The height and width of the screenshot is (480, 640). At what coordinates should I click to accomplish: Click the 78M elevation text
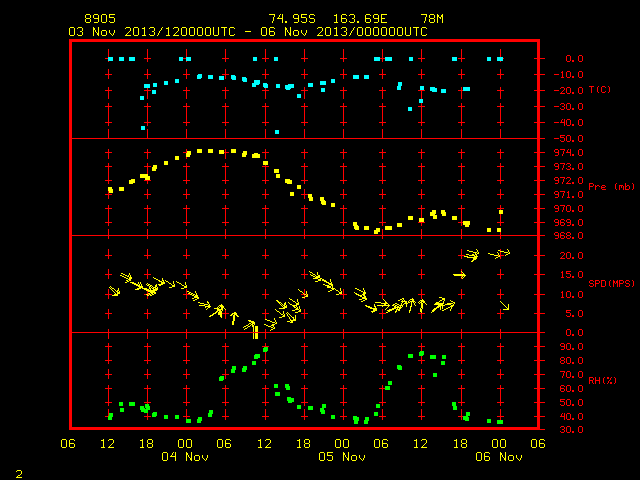(432, 19)
